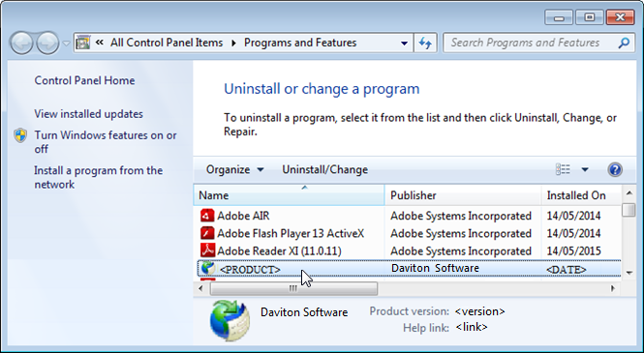Open the Organize menu
The width and height of the screenshot is (644, 353).
[x=235, y=170]
